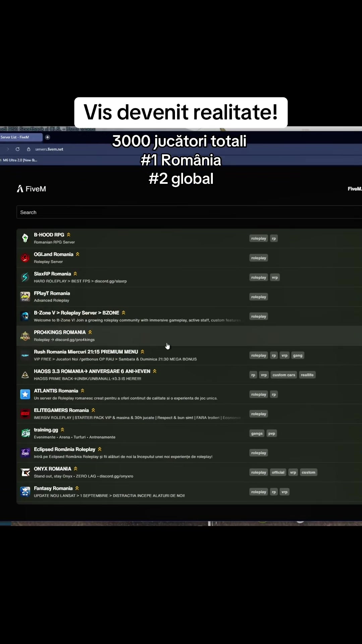
Task: Click text "Roleplay → discord.gg/pro4kings"
Action: pos(64,340)
